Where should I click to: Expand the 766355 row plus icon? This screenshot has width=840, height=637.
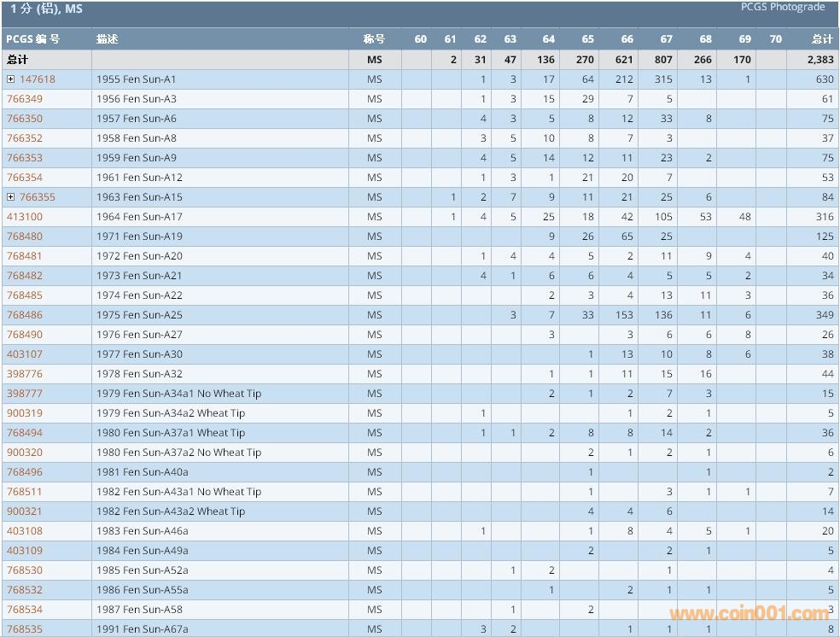[x=11, y=197]
